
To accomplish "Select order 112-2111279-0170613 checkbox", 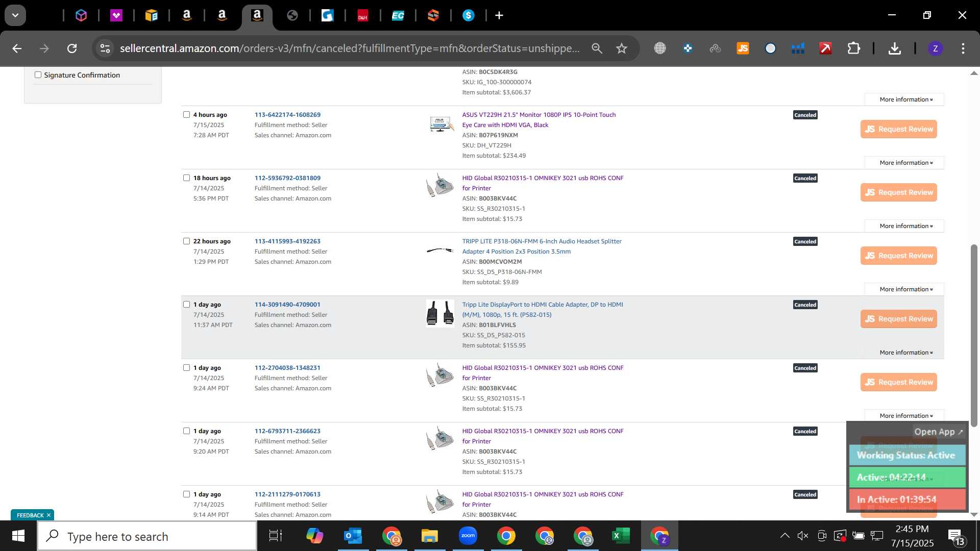I will pos(186,494).
